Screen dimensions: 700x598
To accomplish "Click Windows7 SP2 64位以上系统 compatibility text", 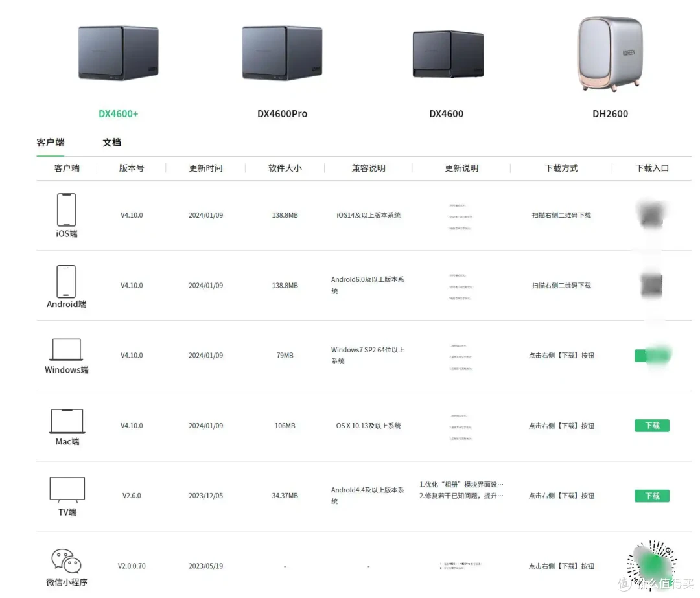I will (368, 355).
